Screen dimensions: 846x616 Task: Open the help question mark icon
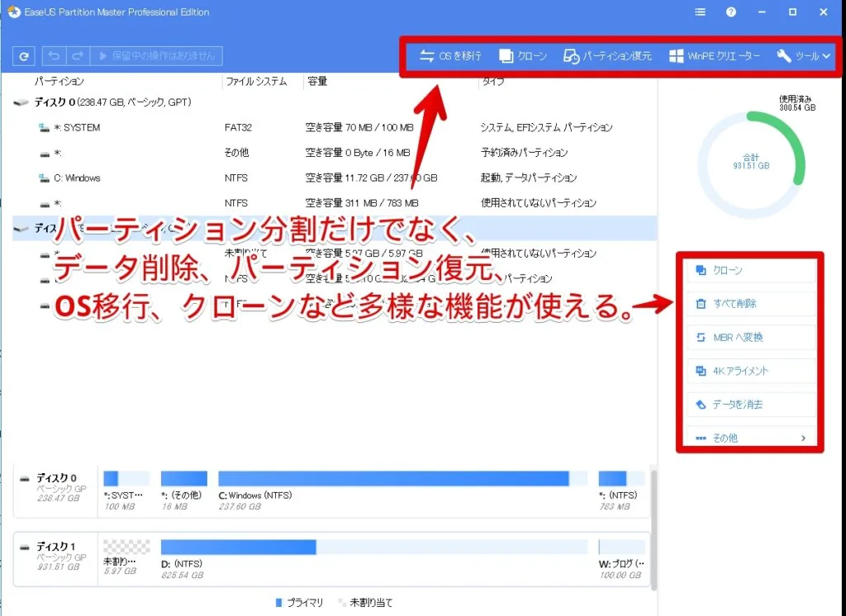(x=731, y=12)
